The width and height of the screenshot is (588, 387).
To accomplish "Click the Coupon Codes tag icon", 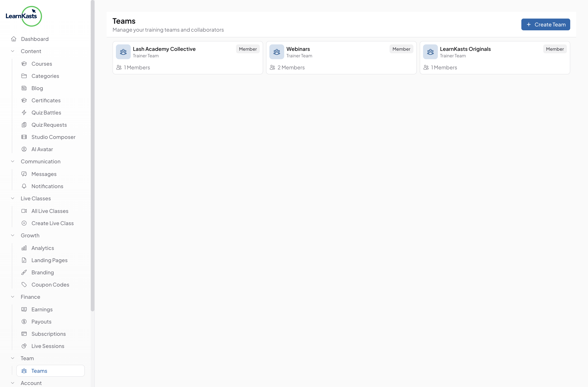I will [x=24, y=285].
